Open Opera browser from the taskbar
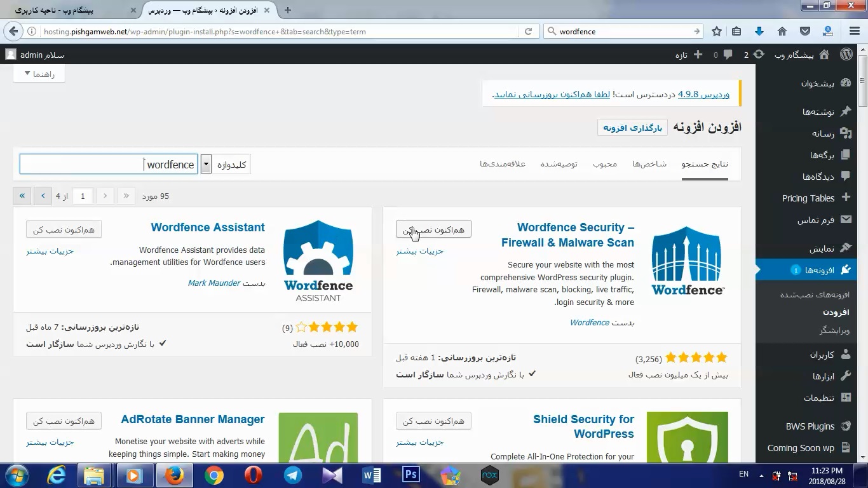The height and width of the screenshot is (488, 868). 254,475
